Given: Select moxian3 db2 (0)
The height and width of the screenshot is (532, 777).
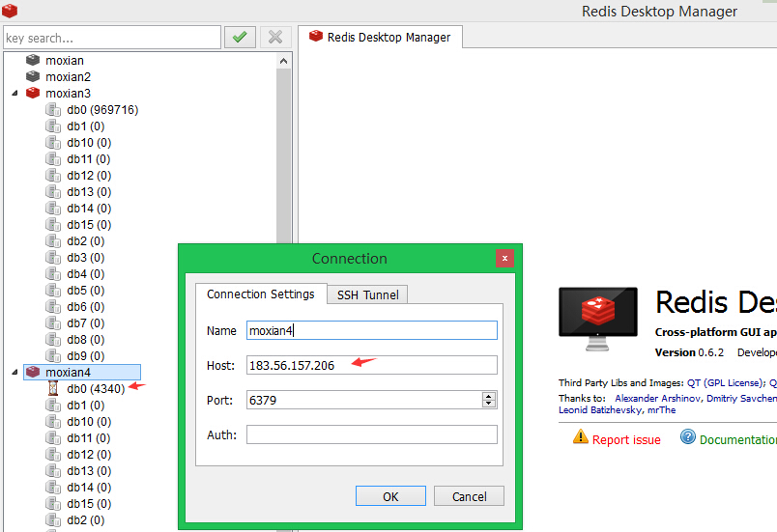Looking at the screenshot, I should tap(86, 241).
